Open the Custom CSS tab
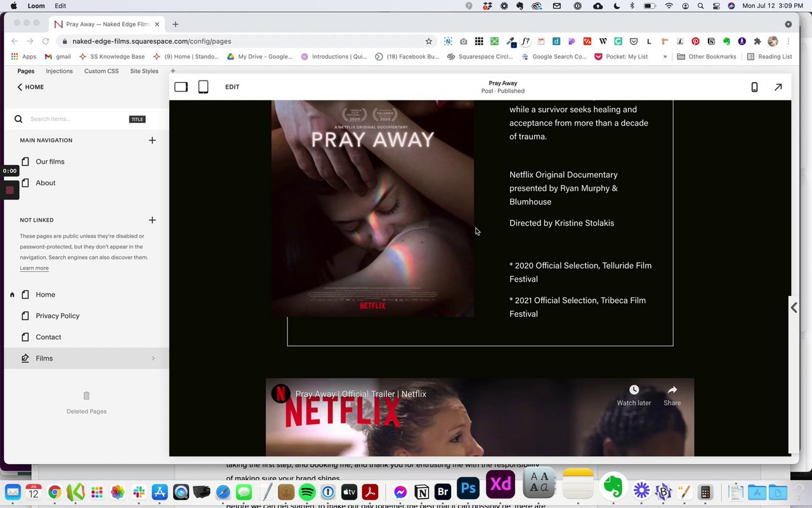 (101, 71)
